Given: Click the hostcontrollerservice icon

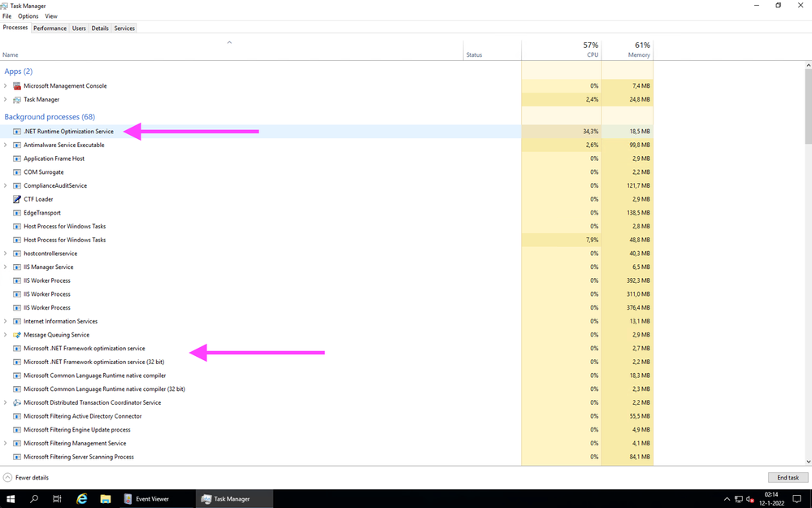Looking at the screenshot, I should [17, 254].
